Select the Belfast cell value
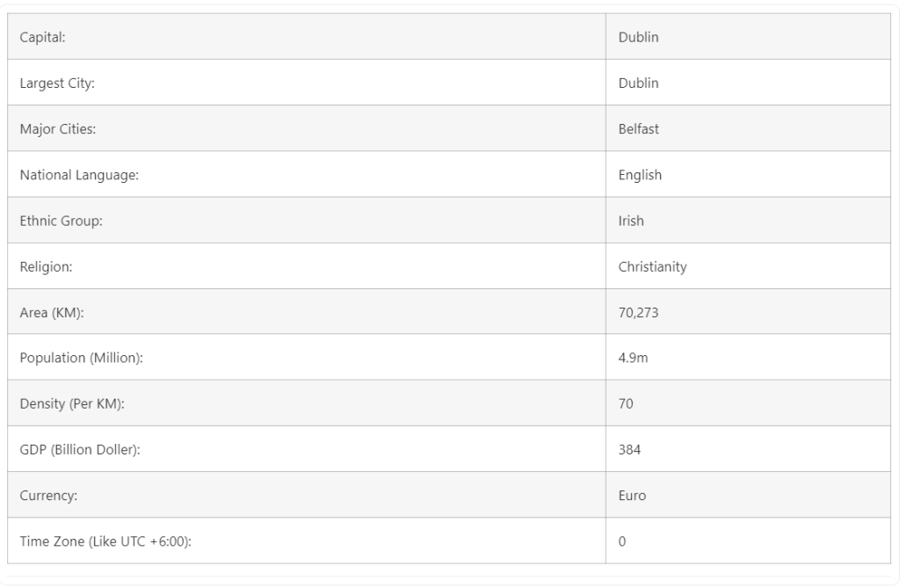The image size is (900, 588). [x=638, y=129]
